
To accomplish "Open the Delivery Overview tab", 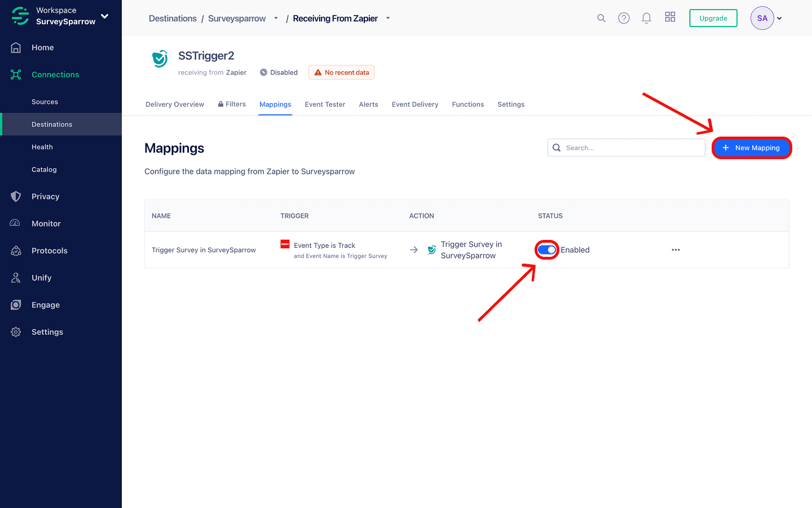I will point(175,104).
